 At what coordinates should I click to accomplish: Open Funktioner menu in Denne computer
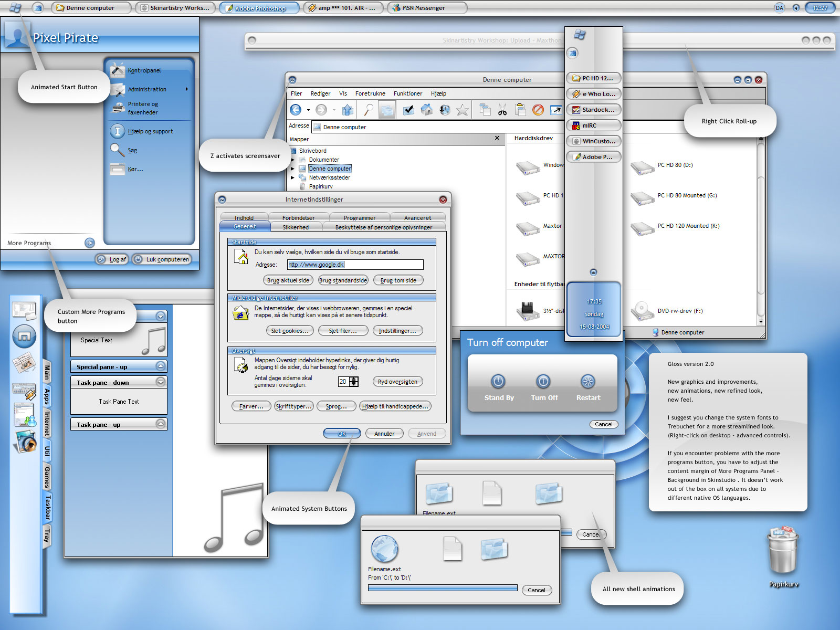(408, 93)
